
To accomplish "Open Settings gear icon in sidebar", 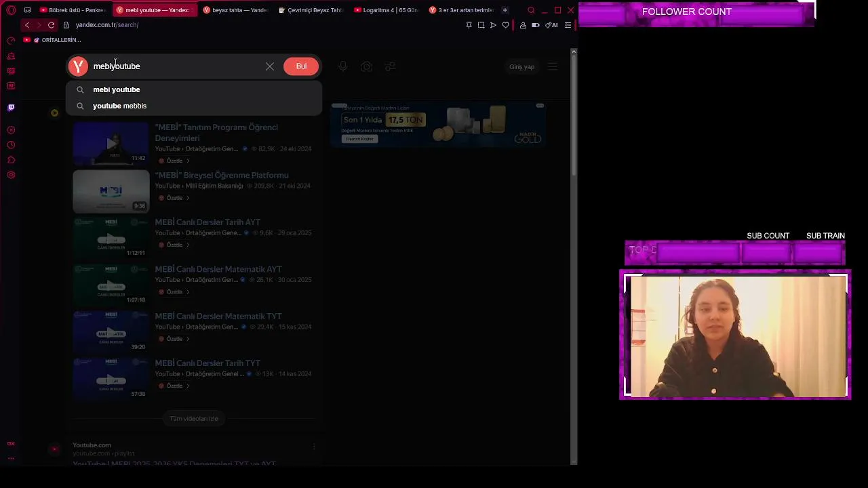I will tap(11, 175).
